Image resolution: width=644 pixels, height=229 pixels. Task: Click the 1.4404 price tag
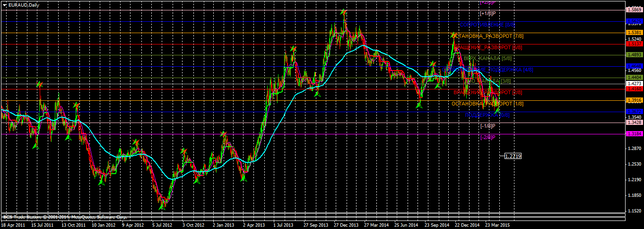634,77
